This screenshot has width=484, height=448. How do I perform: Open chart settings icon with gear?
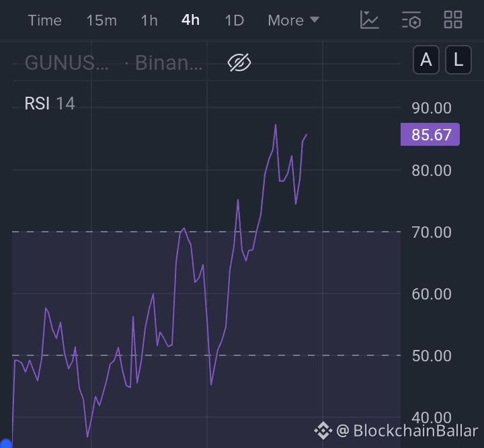[x=411, y=20]
